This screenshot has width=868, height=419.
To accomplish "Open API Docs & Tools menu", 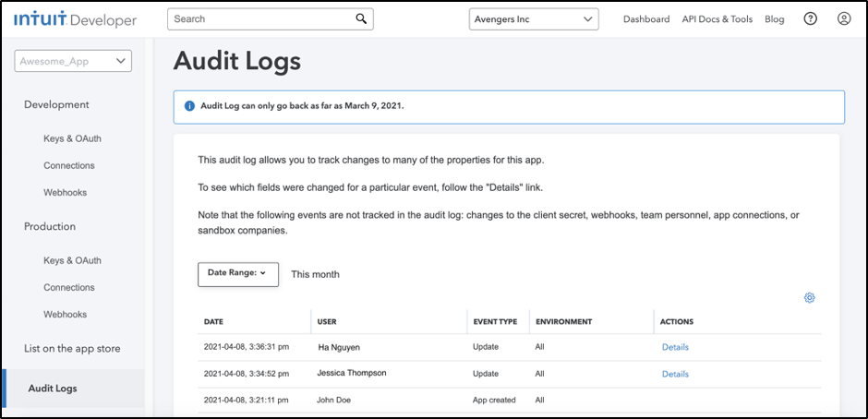I will coord(717,19).
